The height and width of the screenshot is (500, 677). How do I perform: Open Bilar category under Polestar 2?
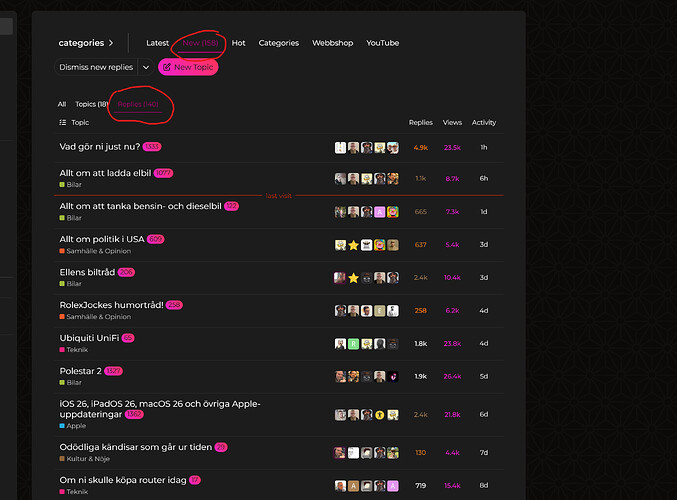pyautogui.click(x=70, y=383)
